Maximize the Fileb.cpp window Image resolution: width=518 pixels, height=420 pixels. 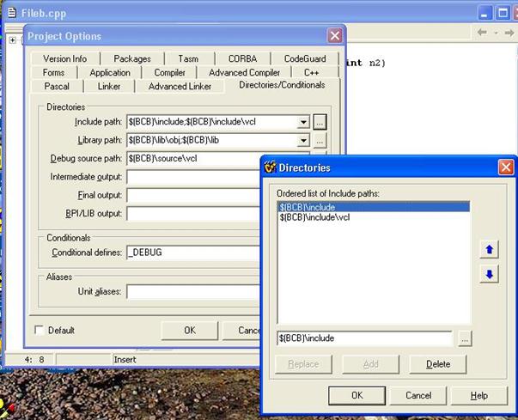point(503,14)
